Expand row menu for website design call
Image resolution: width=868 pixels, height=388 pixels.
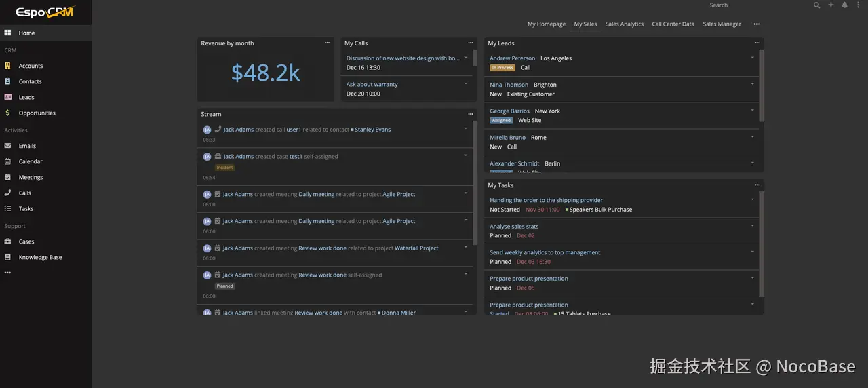coord(466,58)
